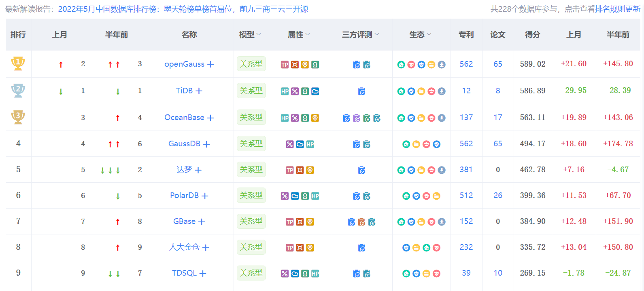
Task: Click the green keyhole icon in PolarDB row
Action: 305,196
